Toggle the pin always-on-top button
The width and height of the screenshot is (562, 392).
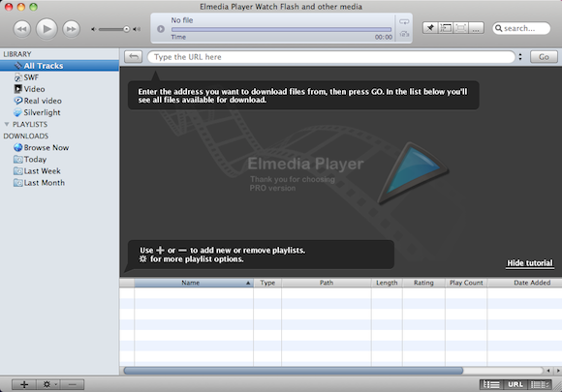coord(430,28)
